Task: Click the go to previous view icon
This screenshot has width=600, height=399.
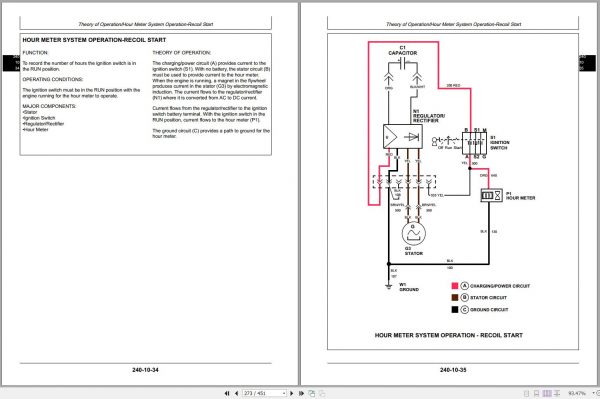Action: (312, 393)
